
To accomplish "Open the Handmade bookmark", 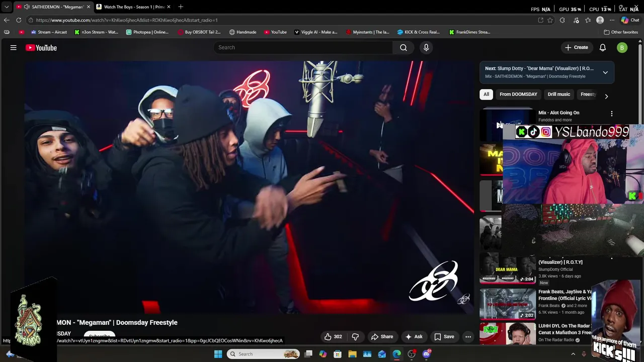I will click(243, 32).
